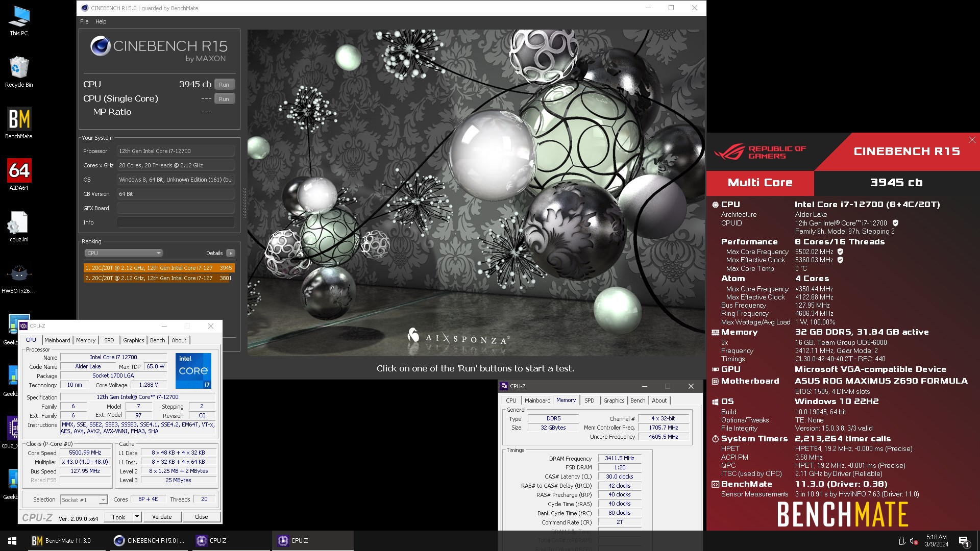
Task: Click Cinebench R15 logo sphere
Action: [100, 46]
